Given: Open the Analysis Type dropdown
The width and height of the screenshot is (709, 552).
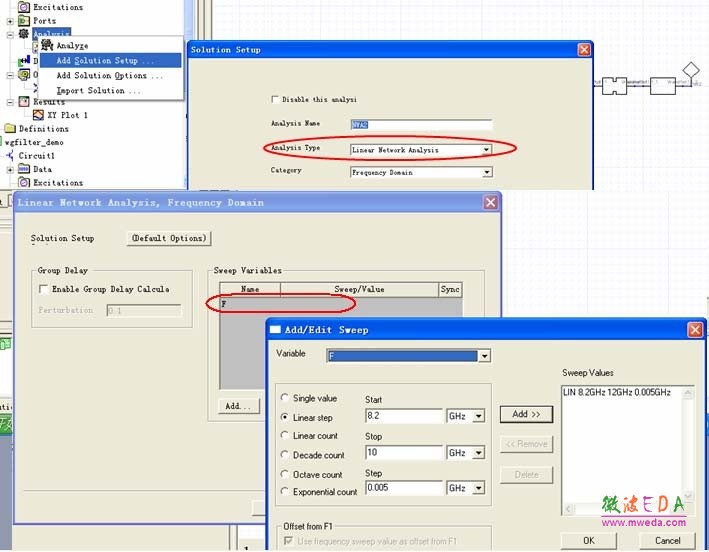Looking at the screenshot, I should click(x=486, y=150).
